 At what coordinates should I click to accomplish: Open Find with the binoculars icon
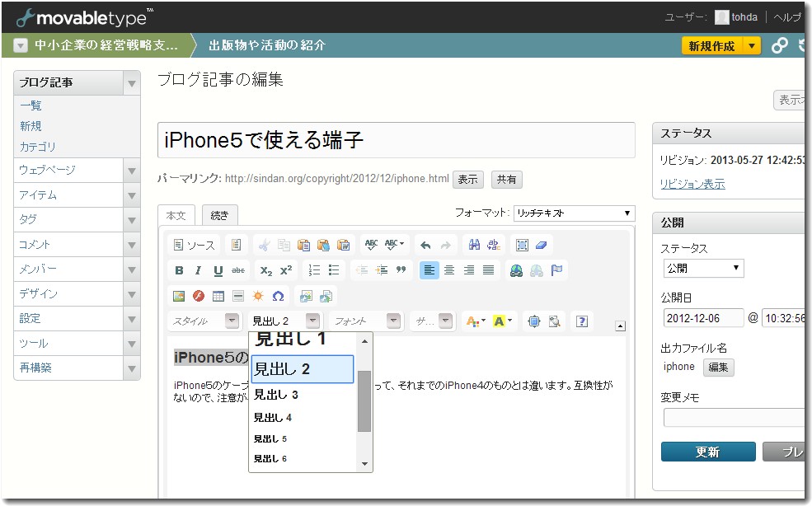[474, 245]
